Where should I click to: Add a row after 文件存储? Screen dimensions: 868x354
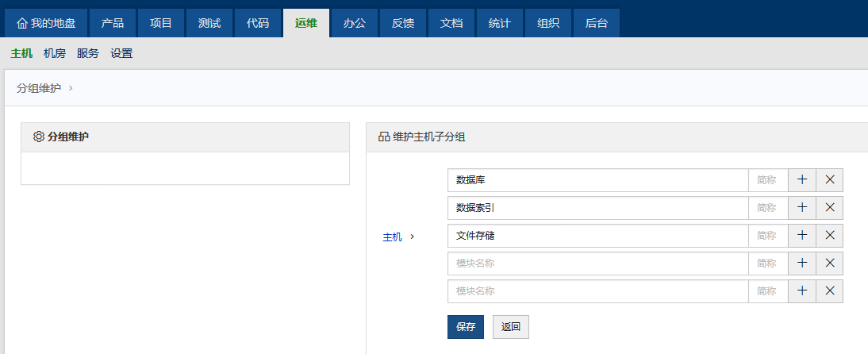point(802,236)
